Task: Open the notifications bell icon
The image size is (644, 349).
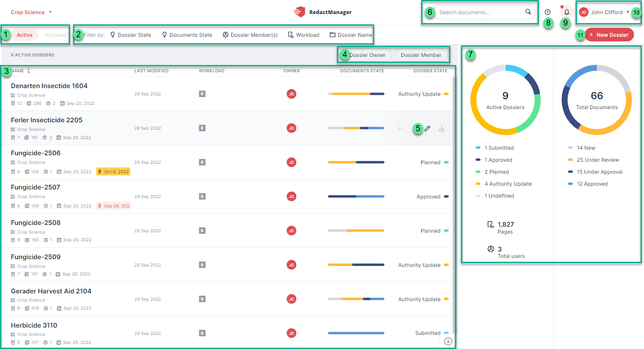Action: pos(567,12)
